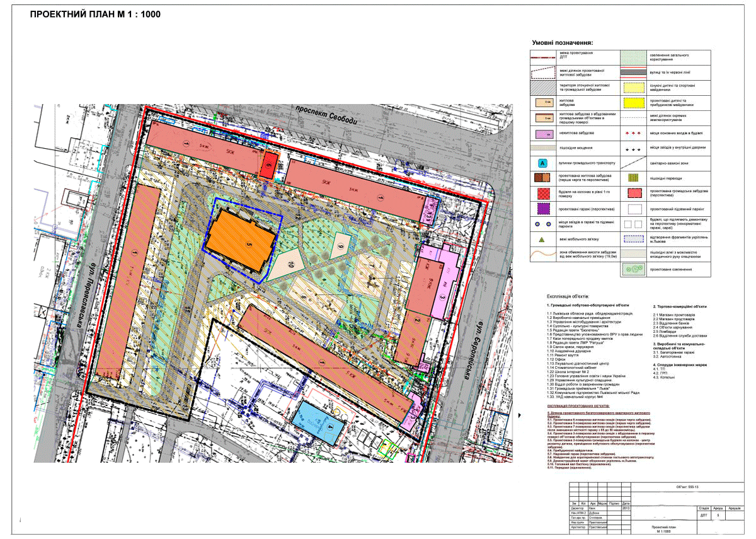Click the blue dashed fortification fragment symbol
Viewport: 756px width, 539px height.
634,240
